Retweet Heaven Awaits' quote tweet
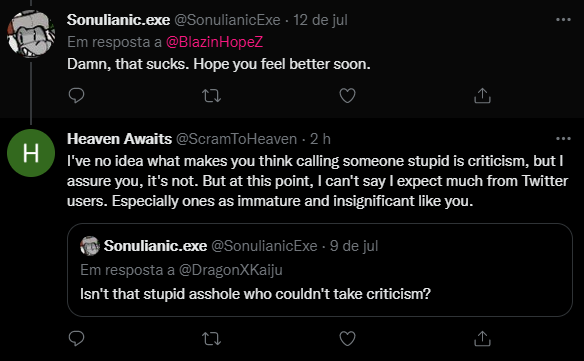 (212, 339)
